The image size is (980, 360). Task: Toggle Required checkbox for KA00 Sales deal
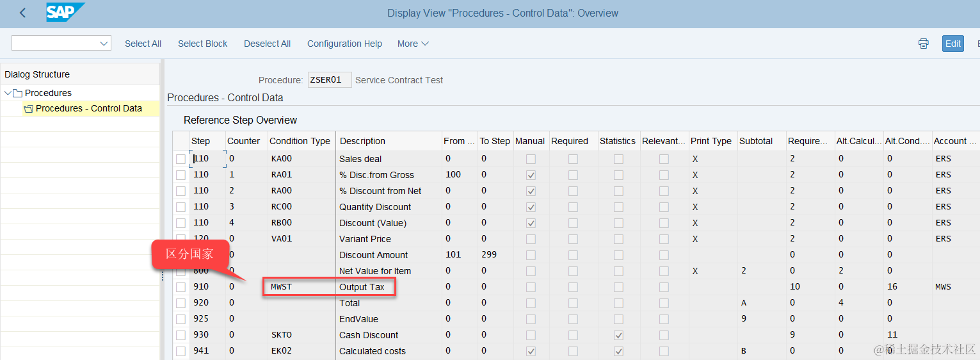pos(573,159)
